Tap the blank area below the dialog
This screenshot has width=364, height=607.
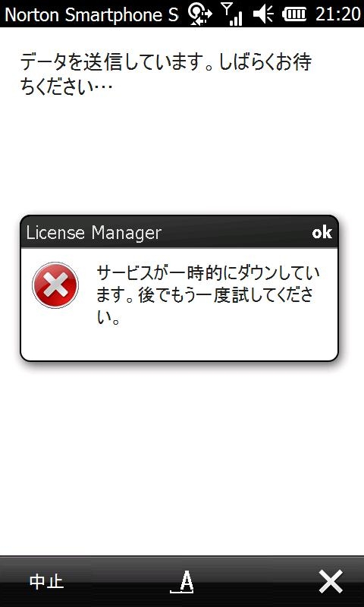pos(182,457)
